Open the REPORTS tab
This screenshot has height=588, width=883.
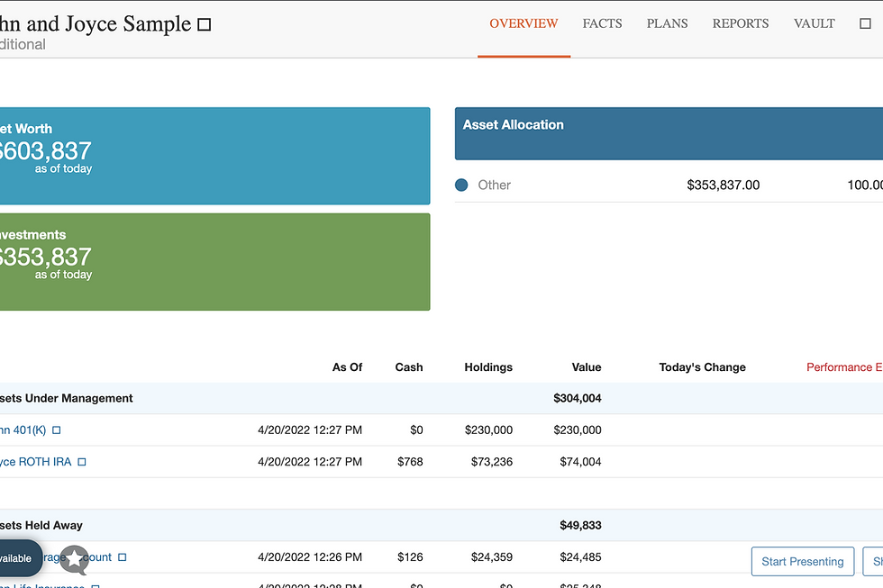tap(741, 23)
